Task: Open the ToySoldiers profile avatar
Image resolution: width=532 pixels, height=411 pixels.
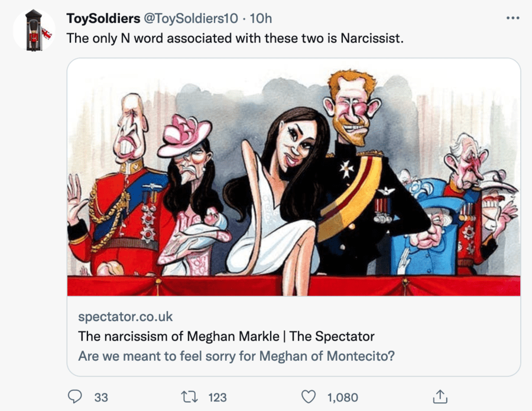Action: (34, 31)
